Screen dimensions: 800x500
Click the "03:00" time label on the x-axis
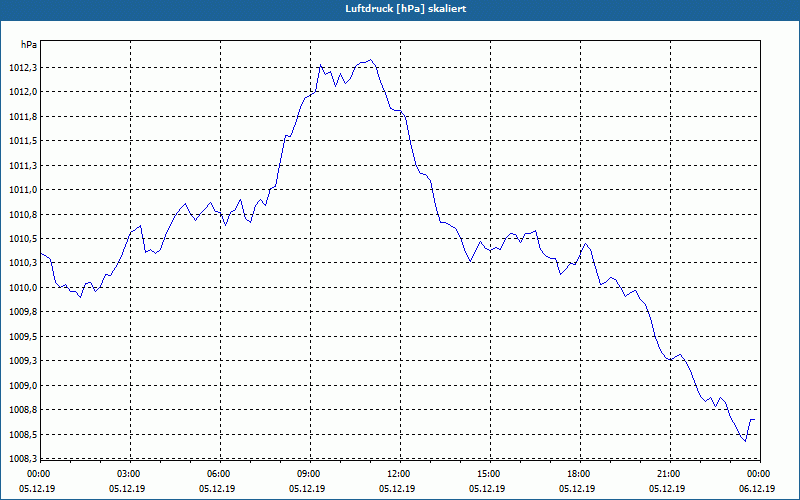coord(129,474)
